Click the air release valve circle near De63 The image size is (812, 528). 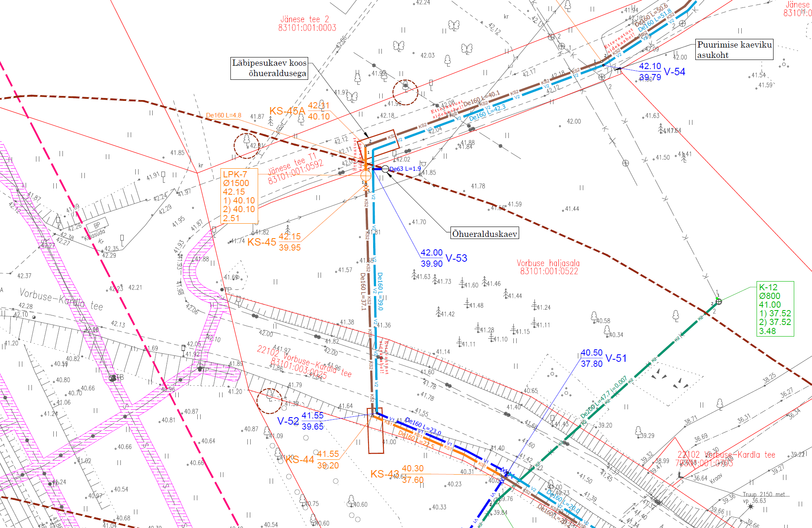click(x=385, y=169)
